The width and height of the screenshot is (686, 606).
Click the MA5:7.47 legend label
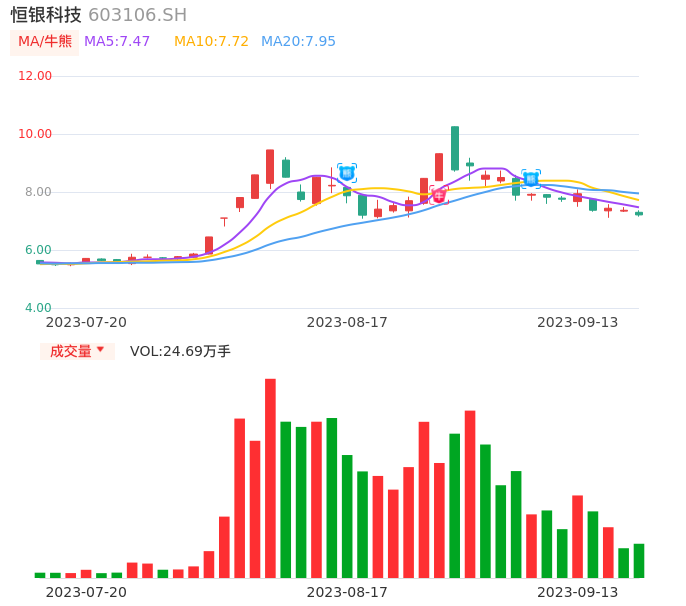click(117, 42)
